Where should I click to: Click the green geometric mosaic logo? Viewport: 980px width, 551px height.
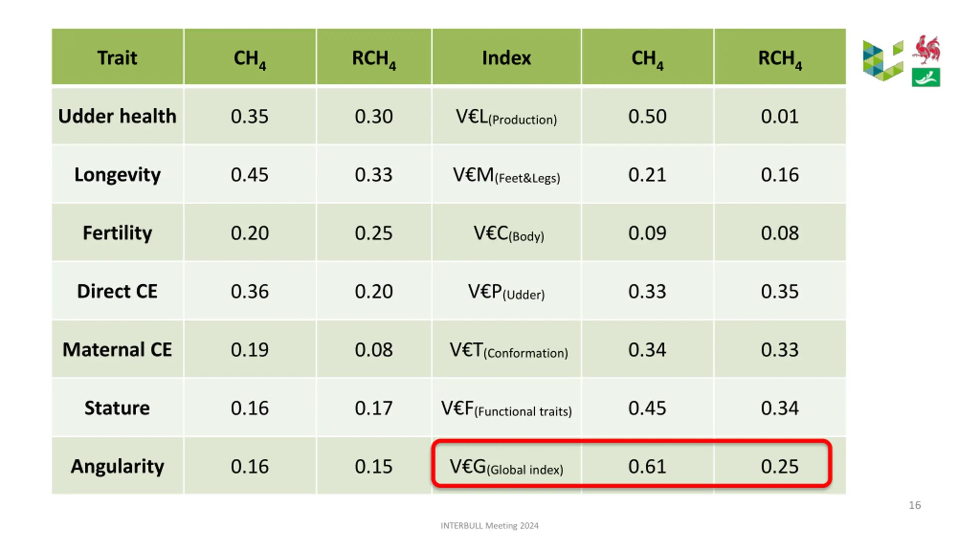(x=883, y=60)
